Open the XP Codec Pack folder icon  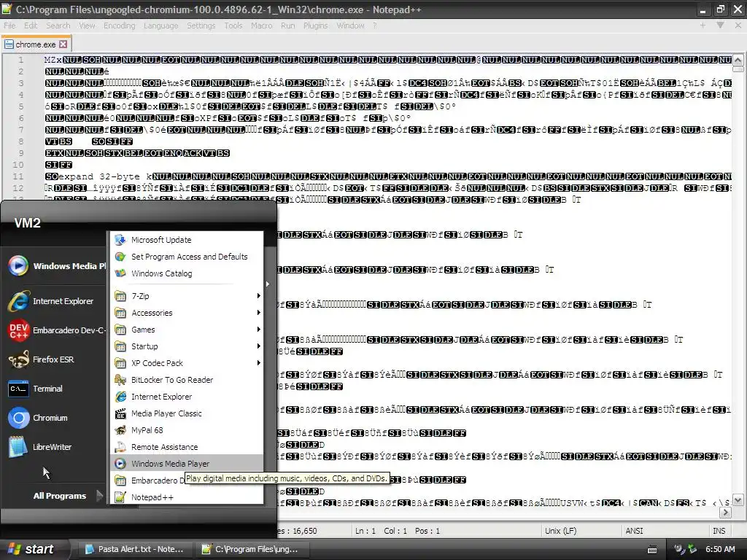(x=120, y=363)
